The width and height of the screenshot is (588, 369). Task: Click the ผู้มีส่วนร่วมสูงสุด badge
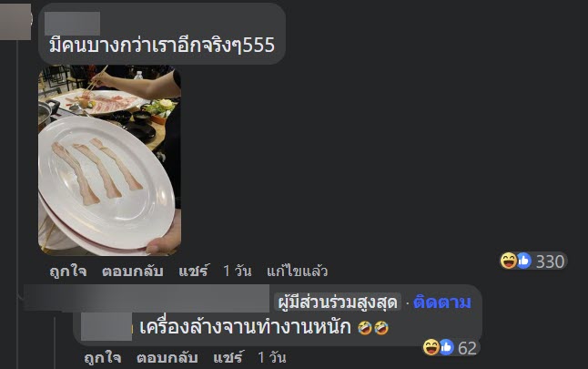pyautogui.click(x=338, y=302)
